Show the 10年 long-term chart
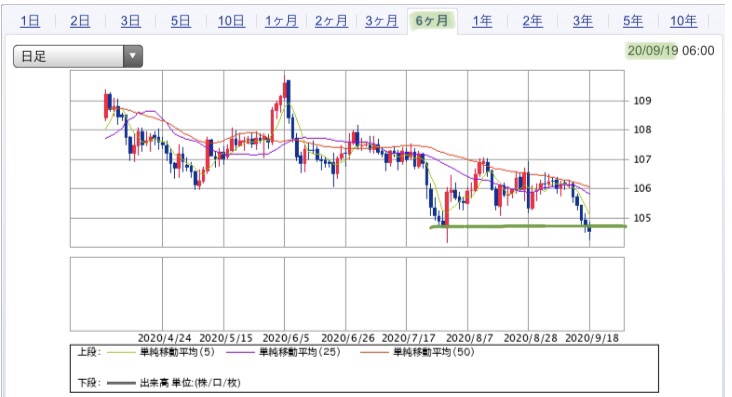The image size is (732, 397). tap(683, 21)
